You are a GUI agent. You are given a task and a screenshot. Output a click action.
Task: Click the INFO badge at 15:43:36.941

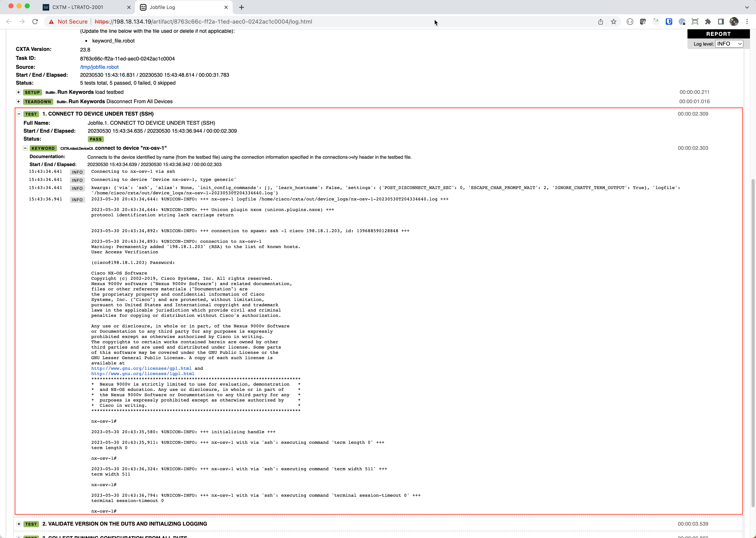coord(77,200)
